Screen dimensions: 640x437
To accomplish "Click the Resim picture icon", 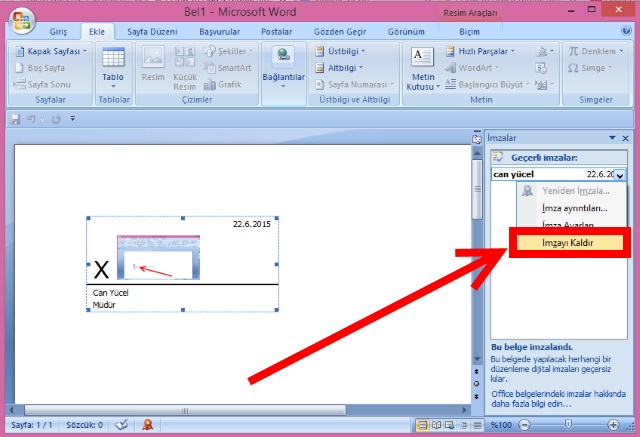I will 153,63.
